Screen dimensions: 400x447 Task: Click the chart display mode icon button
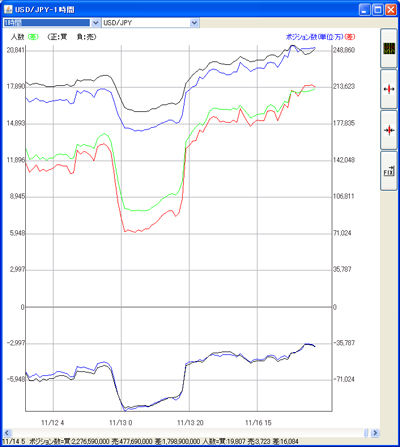389,49
